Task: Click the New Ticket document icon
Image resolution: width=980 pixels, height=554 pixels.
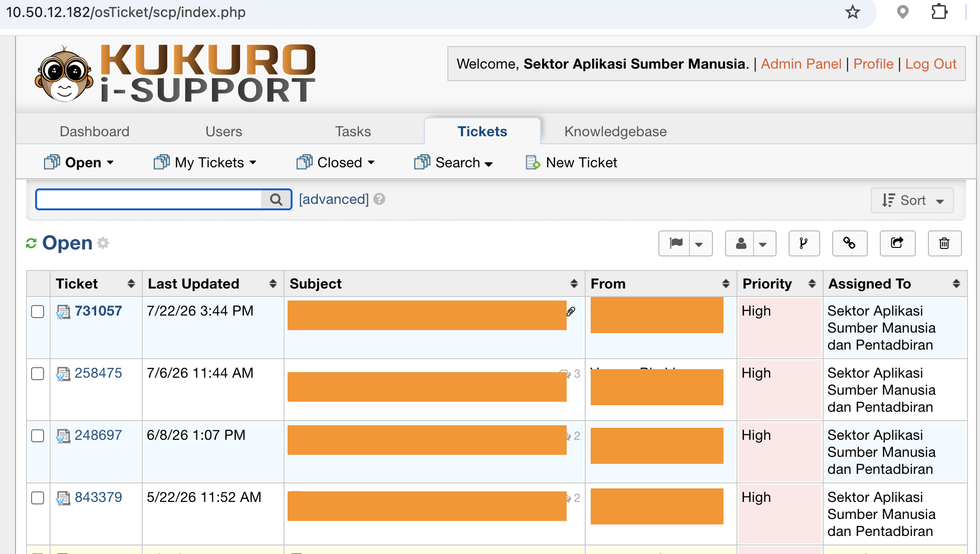Action: click(533, 162)
